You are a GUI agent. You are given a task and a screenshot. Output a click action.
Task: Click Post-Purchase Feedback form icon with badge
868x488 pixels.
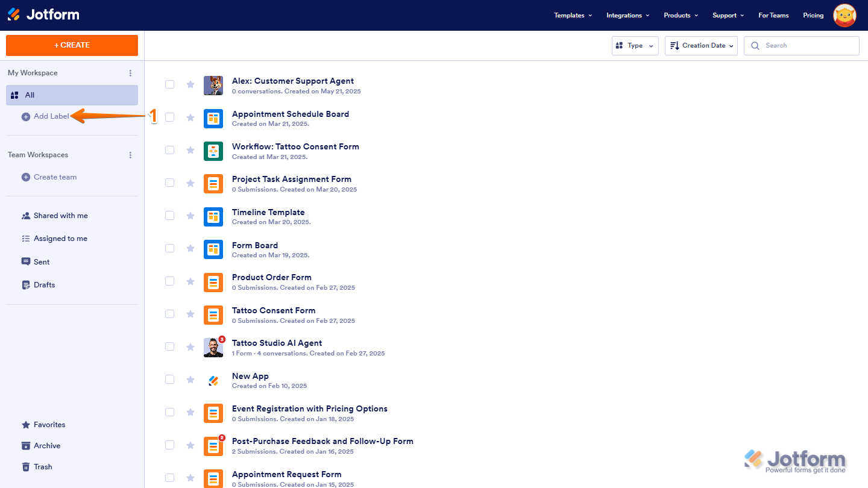(x=213, y=446)
